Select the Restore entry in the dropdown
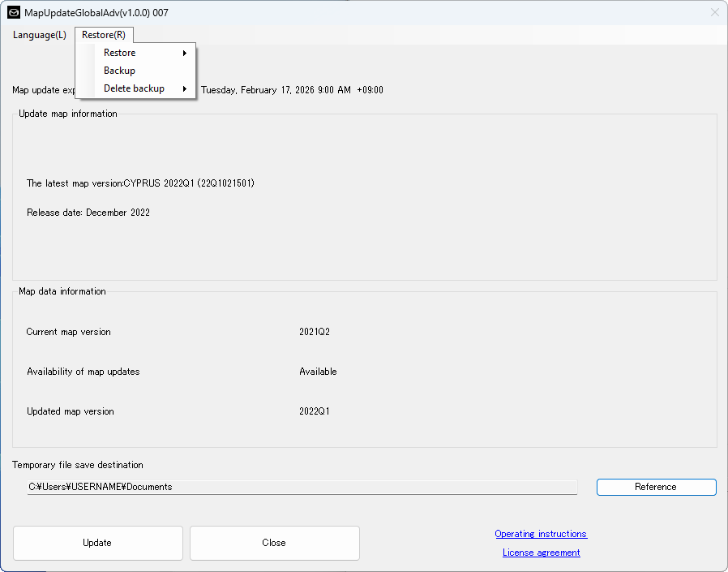Screen dimensions: 728x572 point(120,53)
